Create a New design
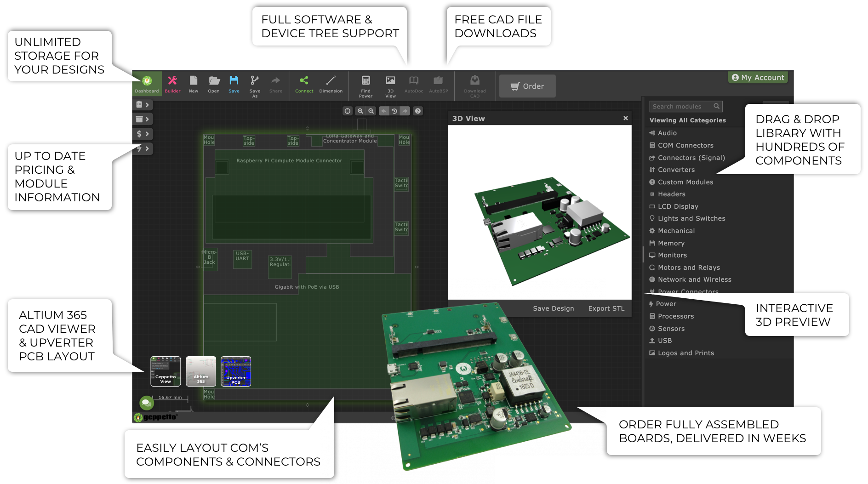The image size is (868, 484). click(x=194, y=84)
